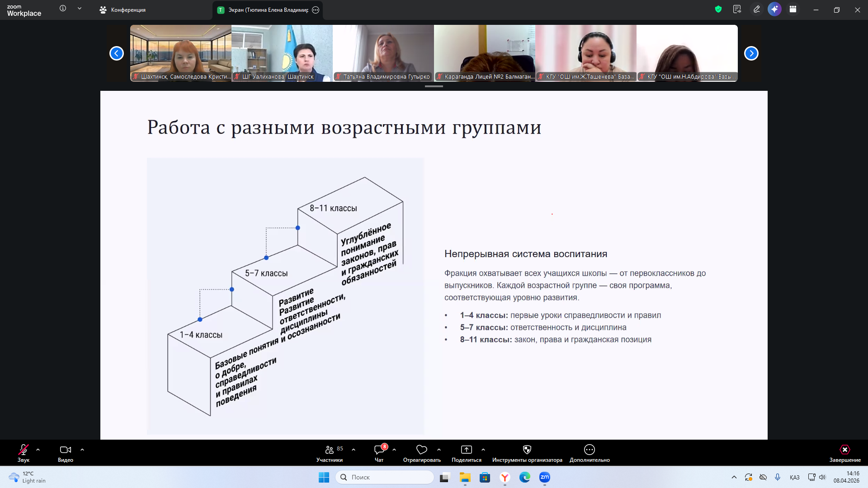Unmute microphone with Звук button

coord(23,450)
